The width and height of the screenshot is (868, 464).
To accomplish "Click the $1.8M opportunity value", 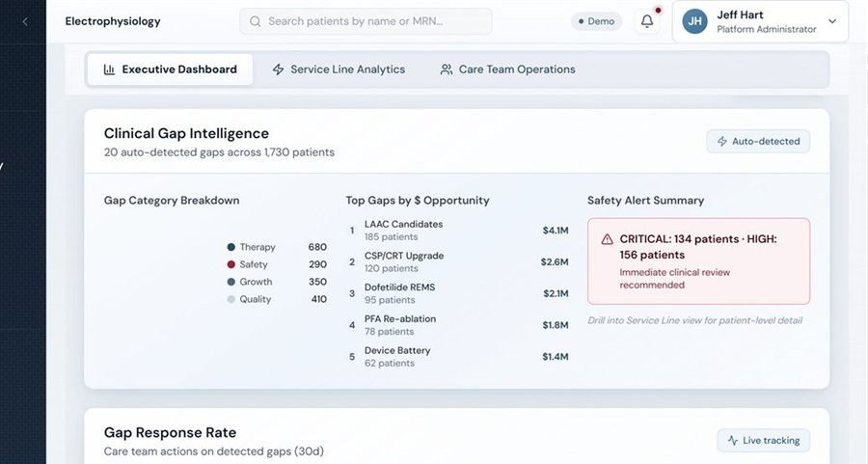I will tap(556, 325).
